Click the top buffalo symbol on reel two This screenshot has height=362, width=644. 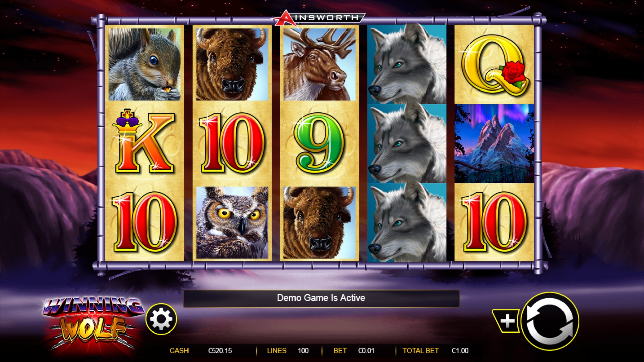[232, 64]
